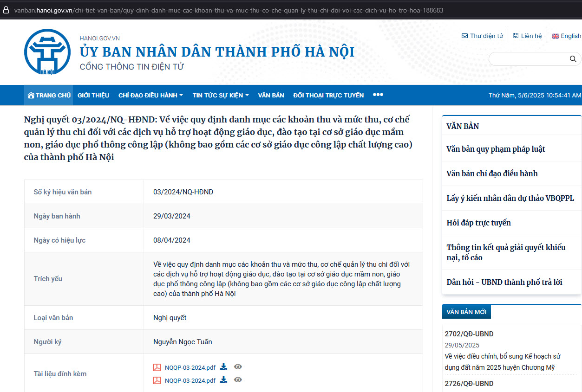Click the Ủy ban nhân dân thành phố Hà Nội title
This screenshot has height=392, width=582.
[217, 51]
